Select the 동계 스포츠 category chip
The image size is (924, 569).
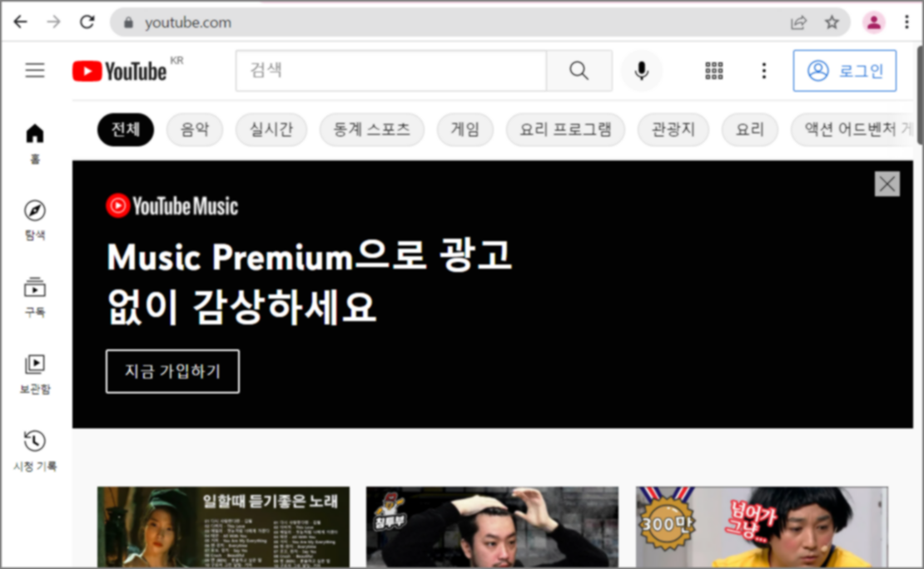(372, 130)
